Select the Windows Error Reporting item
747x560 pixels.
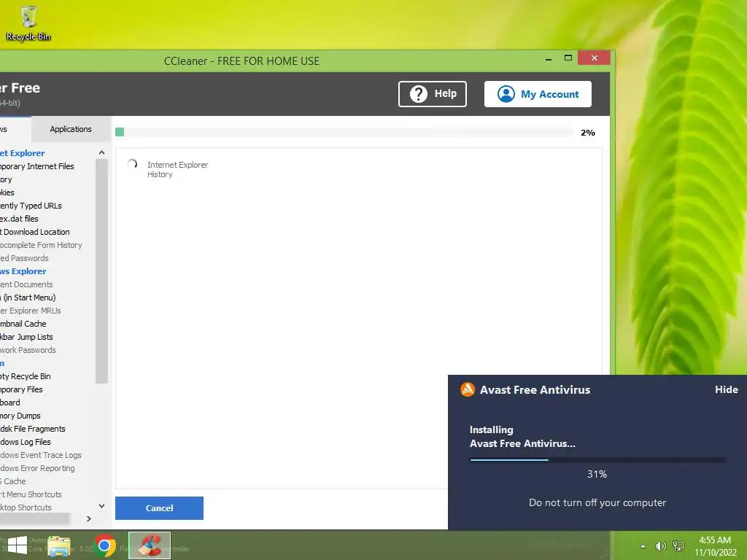37,468
